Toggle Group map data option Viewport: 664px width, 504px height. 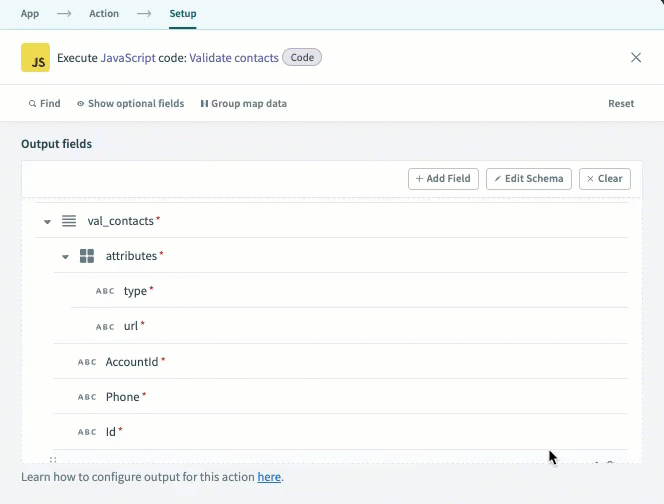[243, 103]
